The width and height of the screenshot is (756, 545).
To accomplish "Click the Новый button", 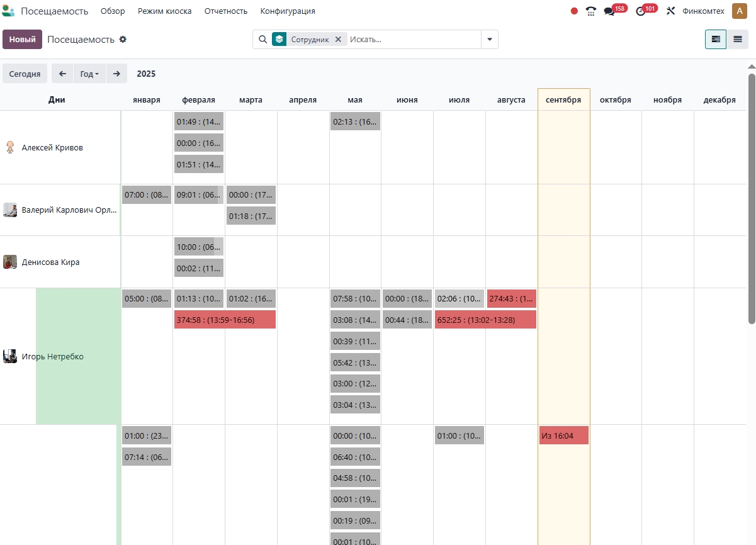I will click(22, 40).
